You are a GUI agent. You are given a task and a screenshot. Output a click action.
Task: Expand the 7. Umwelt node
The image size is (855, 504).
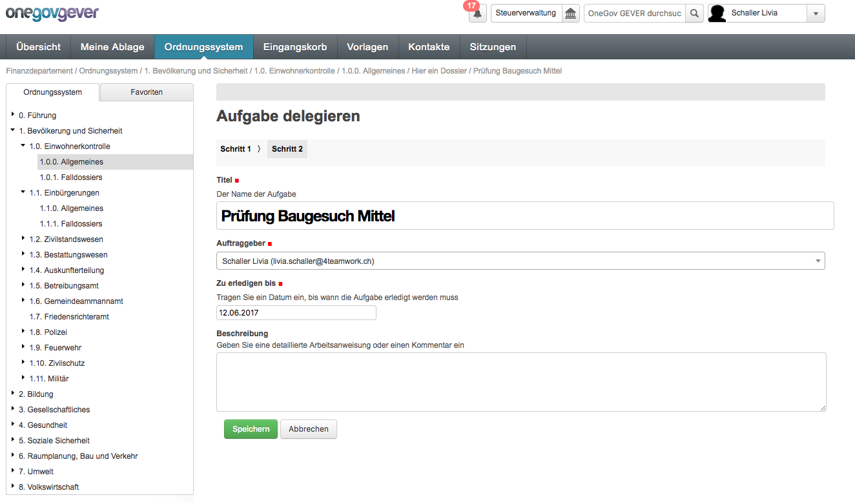pyautogui.click(x=13, y=471)
